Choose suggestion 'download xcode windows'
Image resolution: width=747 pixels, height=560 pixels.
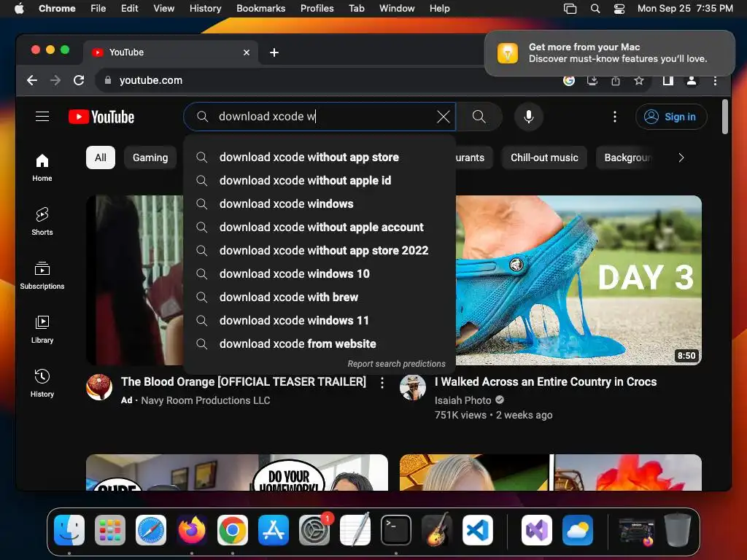click(320, 204)
